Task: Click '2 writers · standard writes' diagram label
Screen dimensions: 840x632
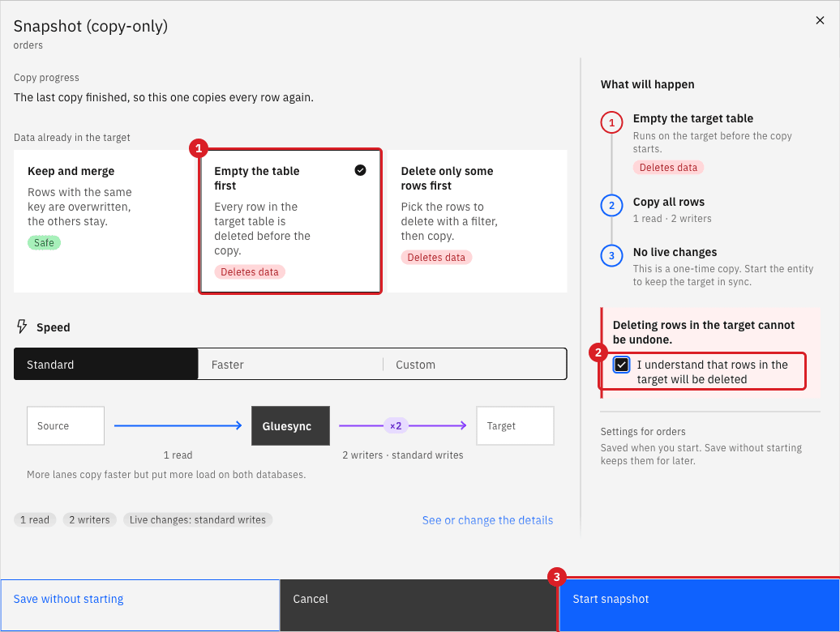Action: 403,455
